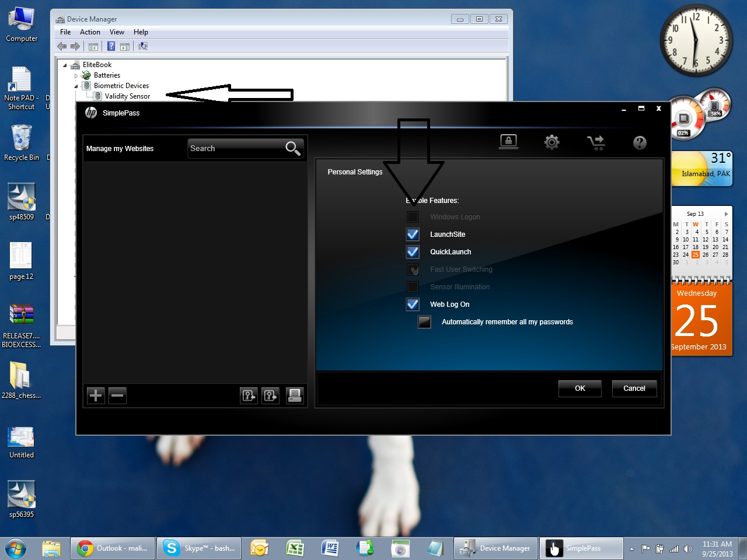The height and width of the screenshot is (560, 747).
Task: Open the Action menu in Device Manager
Action: point(90,32)
